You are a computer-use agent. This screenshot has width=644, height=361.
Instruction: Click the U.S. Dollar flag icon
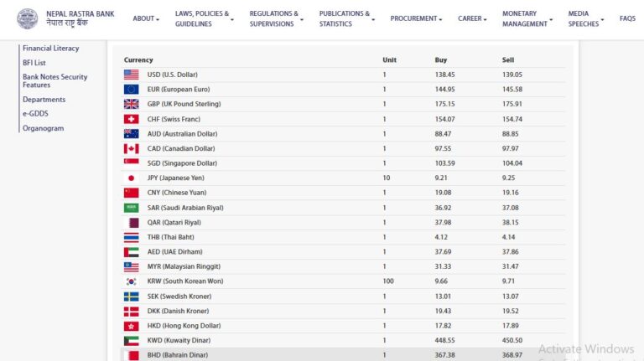pos(131,75)
